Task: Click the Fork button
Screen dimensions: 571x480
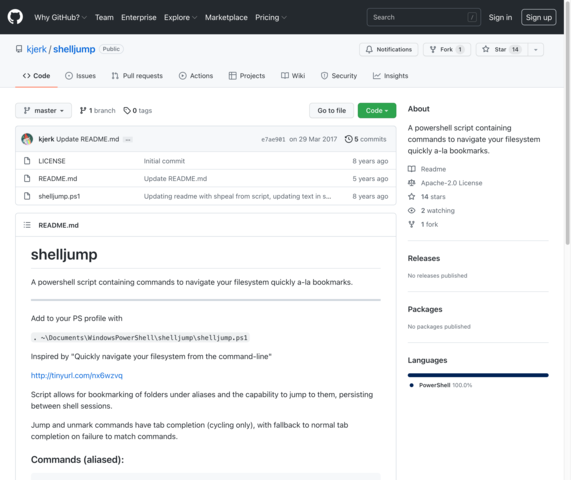Action: [447, 49]
